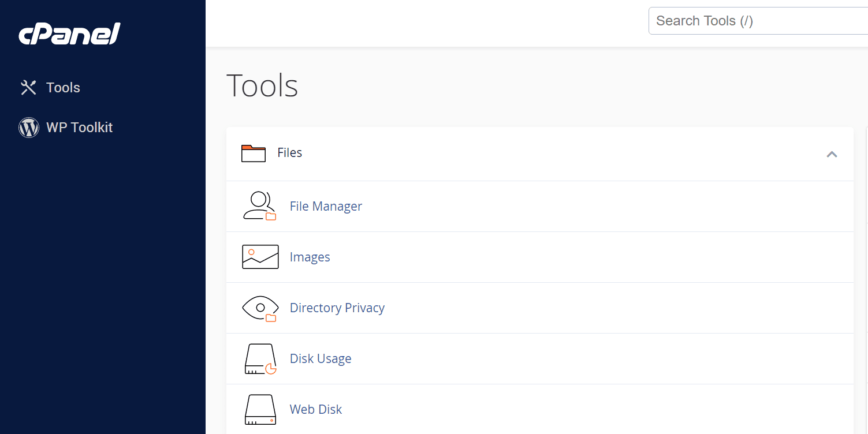Click the wrench and screwdriver Tools icon
This screenshot has height=434, width=868.
(x=28, y=88)
